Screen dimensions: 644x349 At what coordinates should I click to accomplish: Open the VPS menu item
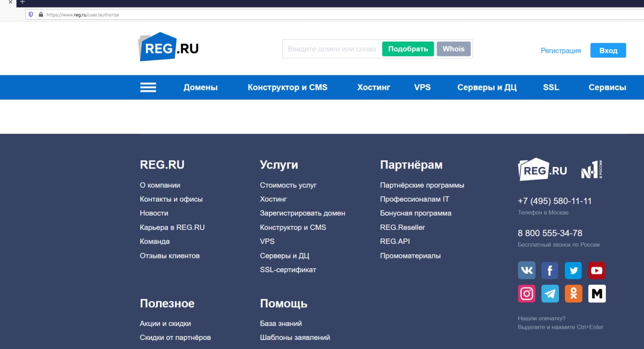coord(423,88)
